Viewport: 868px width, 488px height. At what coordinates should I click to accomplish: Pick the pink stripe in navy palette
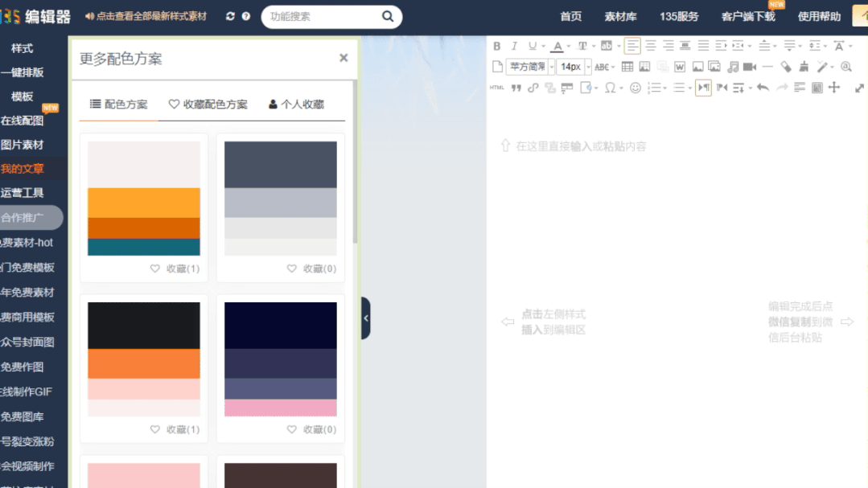(281, 408)
